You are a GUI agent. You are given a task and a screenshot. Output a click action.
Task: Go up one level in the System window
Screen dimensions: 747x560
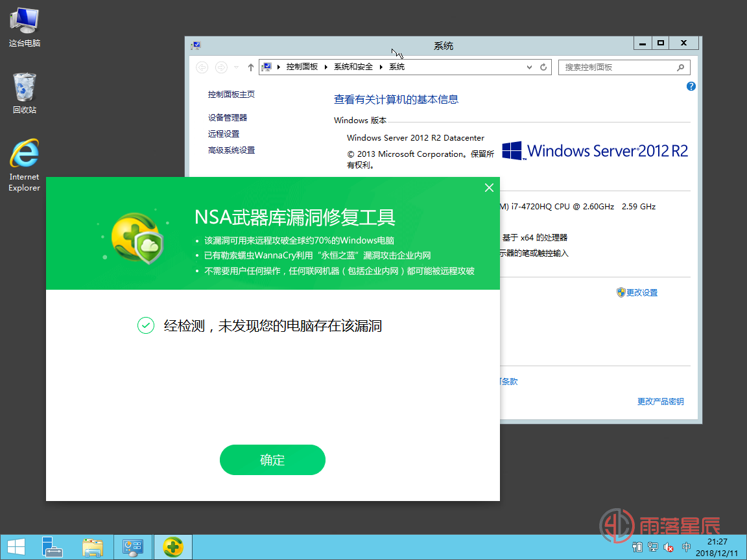tap(250, 67)
